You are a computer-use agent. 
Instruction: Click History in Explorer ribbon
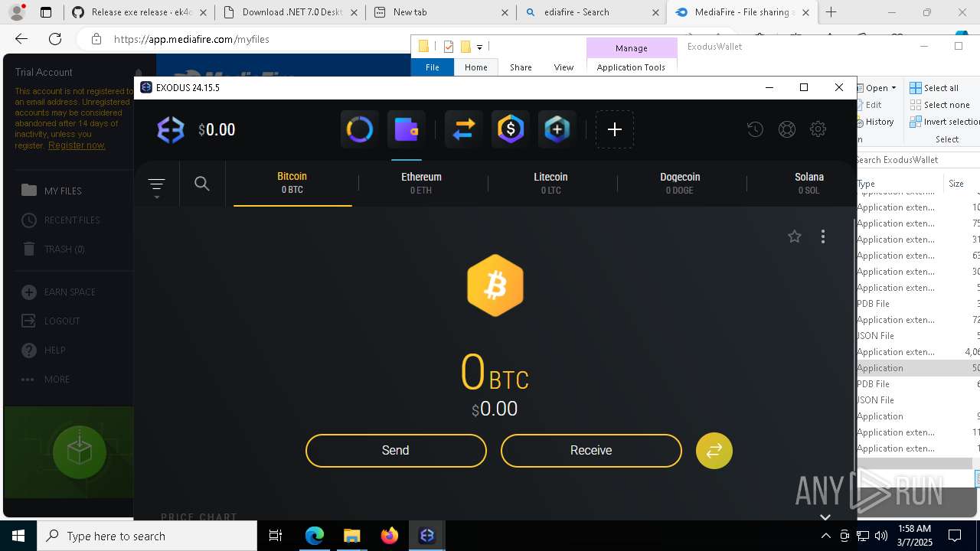876,122
